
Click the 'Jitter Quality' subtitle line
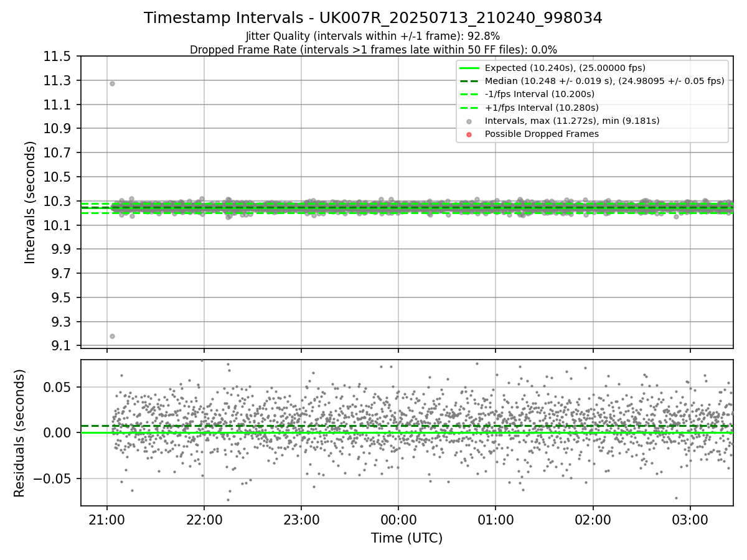pos(373,36)
